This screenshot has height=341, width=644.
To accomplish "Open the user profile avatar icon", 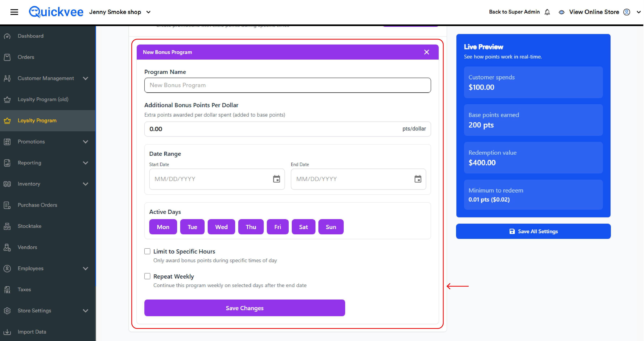I will [x=627, y=12].
